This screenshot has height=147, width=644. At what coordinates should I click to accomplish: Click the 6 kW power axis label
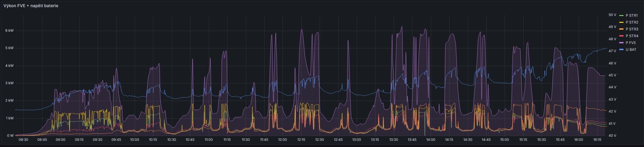coord(9,31)
